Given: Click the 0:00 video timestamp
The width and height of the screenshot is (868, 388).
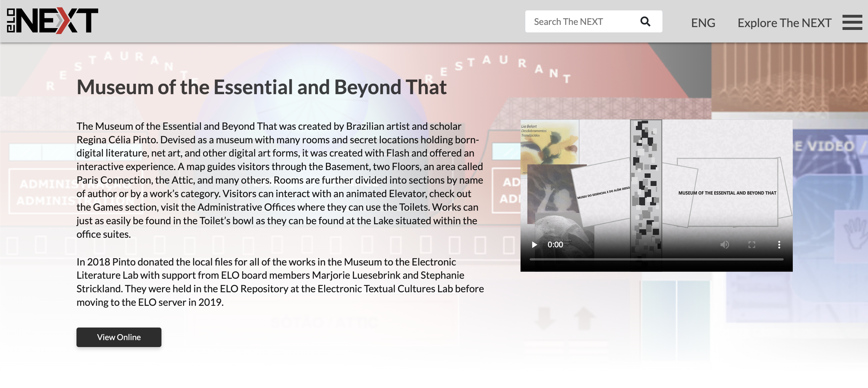Looking at the screenshot, I should [555, 245].
